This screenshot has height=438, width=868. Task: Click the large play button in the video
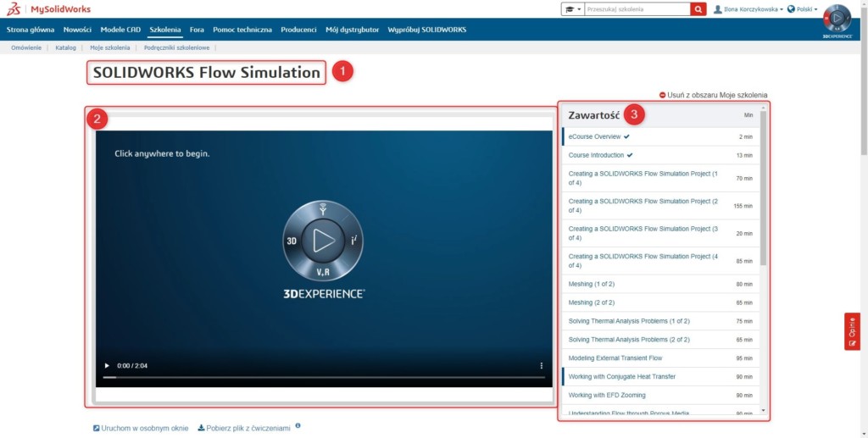pyautogui.click(x=323, y=241)
